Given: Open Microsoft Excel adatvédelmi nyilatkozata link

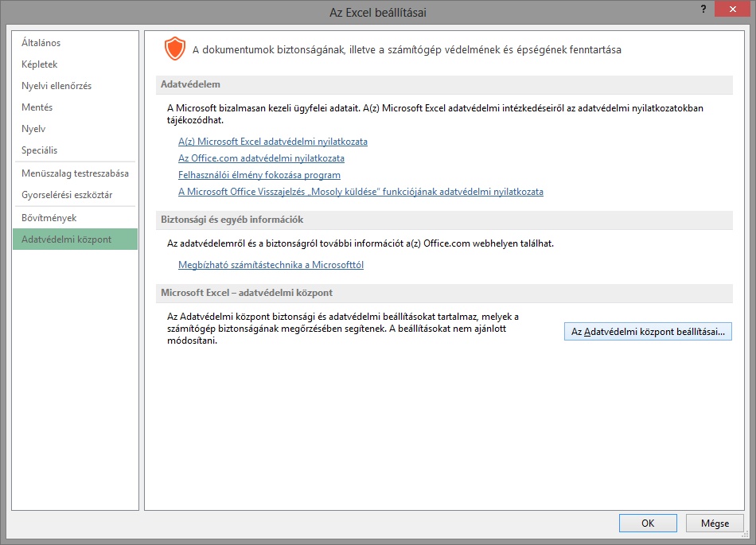Looking at the screenshot, I should tap(273, 142).
